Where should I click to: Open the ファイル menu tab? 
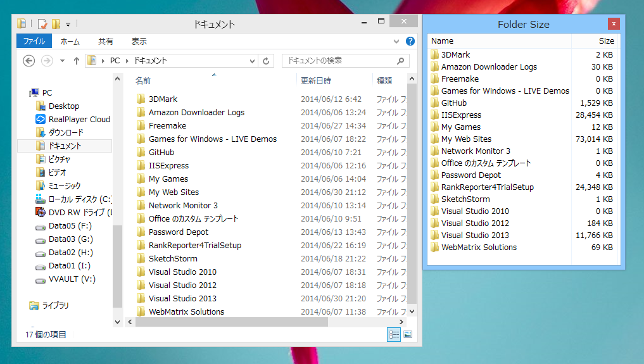tap(34, 41)
